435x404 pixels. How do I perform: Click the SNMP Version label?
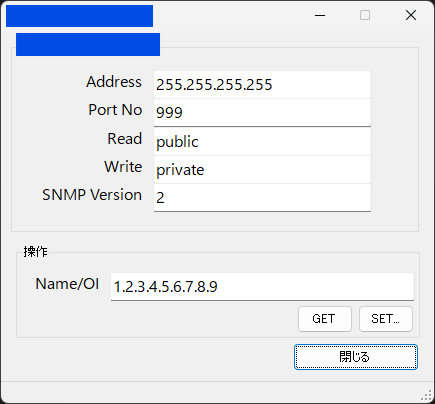(x=92, y=195)
